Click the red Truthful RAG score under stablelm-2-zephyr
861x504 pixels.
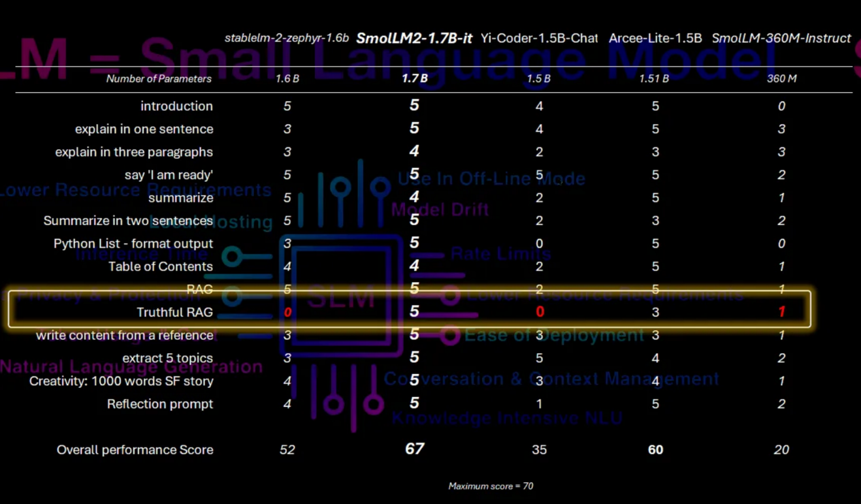(287, 312)
